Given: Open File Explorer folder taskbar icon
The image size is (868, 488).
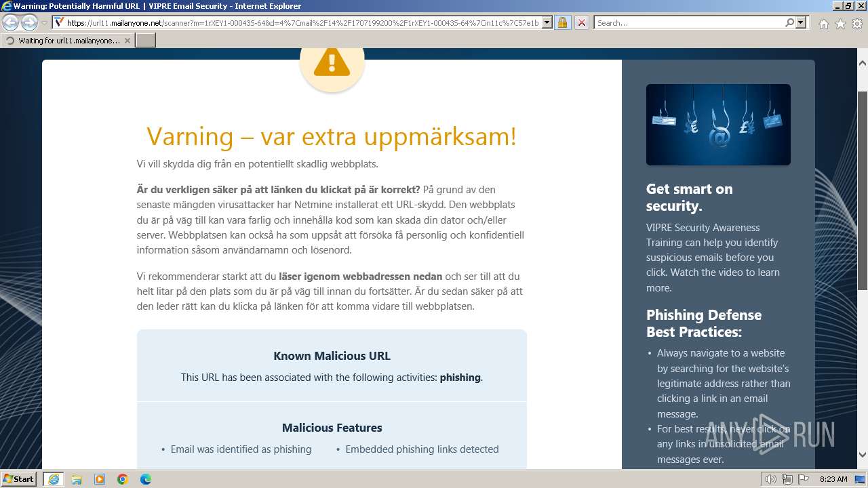Looking at the screenshot, I should tap(77, 479).
